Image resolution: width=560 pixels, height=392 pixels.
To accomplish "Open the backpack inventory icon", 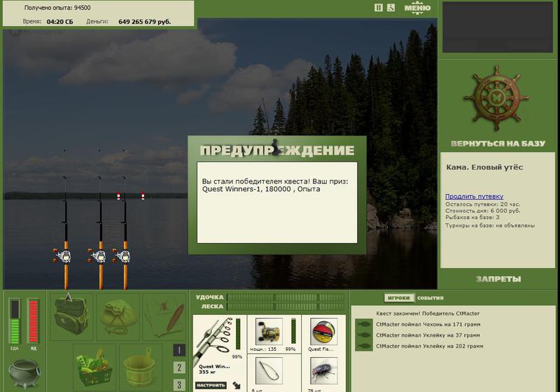I will pyautogui.click(x=71, y=316).
